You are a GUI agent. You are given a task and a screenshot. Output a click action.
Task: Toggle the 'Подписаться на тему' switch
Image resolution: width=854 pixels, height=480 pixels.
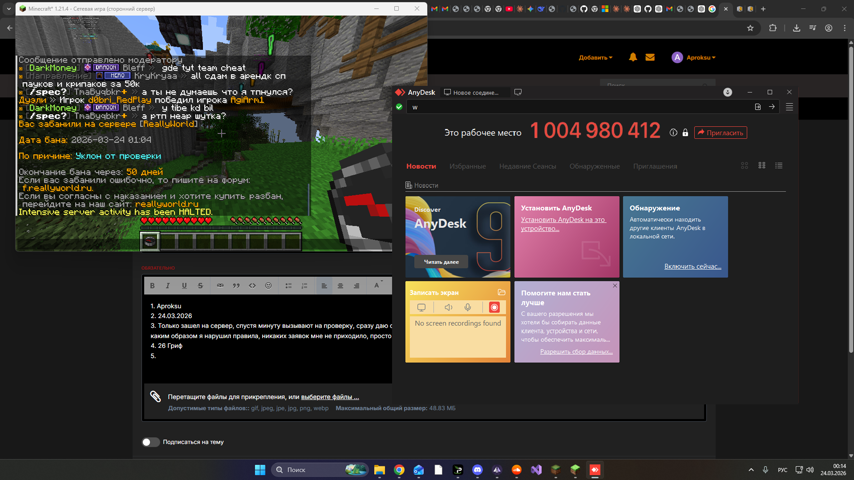point(150,442)
